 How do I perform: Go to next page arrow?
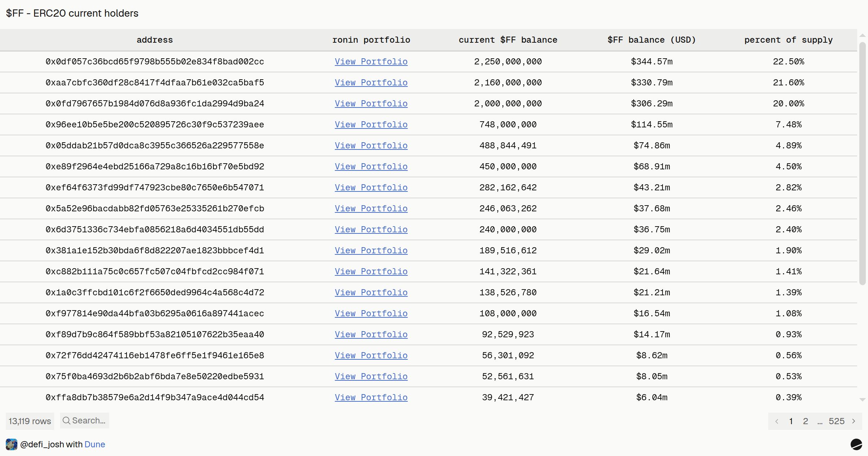click(854, 421)
